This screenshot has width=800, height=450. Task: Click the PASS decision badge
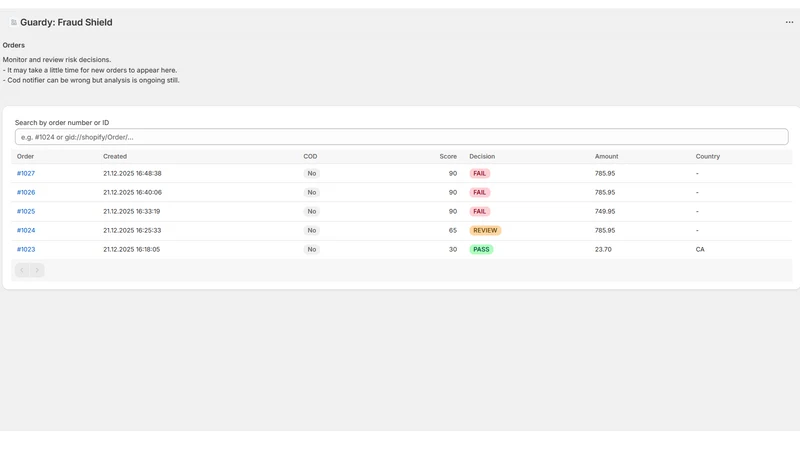click(x=481, y=249)
